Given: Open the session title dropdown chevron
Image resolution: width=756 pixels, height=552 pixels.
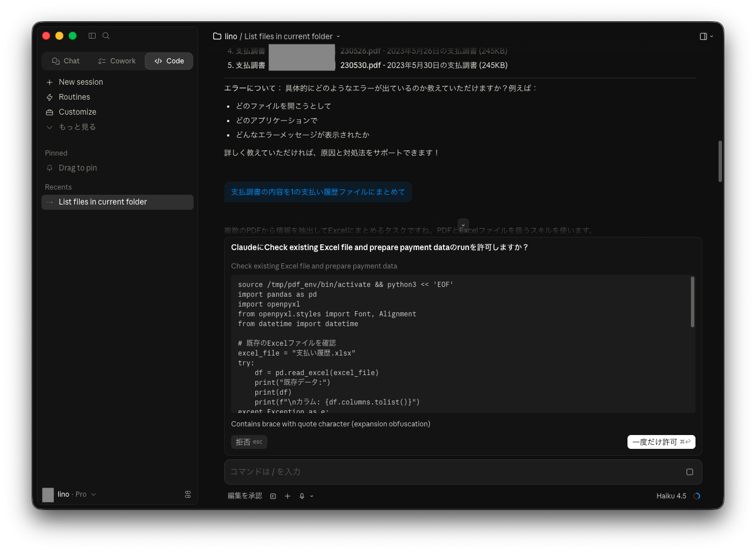Looking at the screenshot, I should 338,36.
